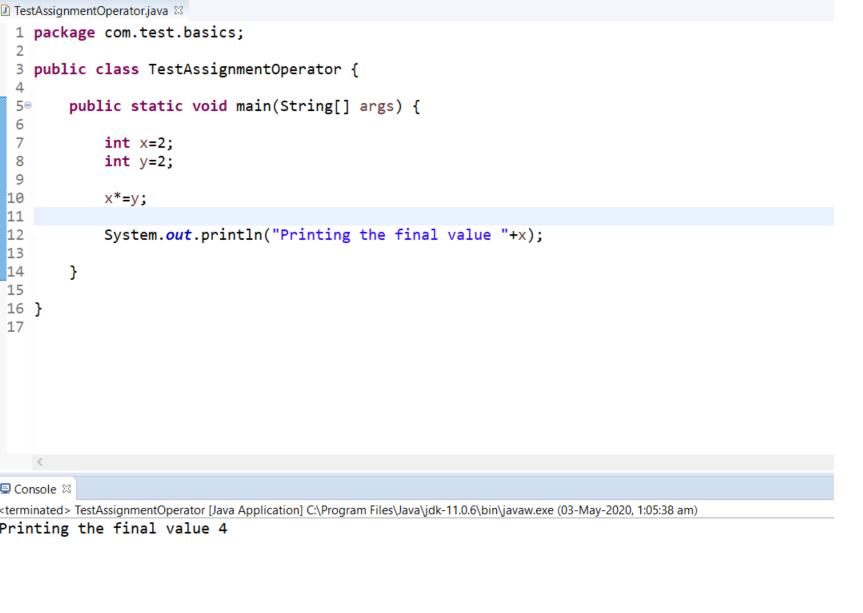Screen dimensions: 863x613
Task: Close the TestAssignmentOperator.java editor tab
Action: coord(179,10)
